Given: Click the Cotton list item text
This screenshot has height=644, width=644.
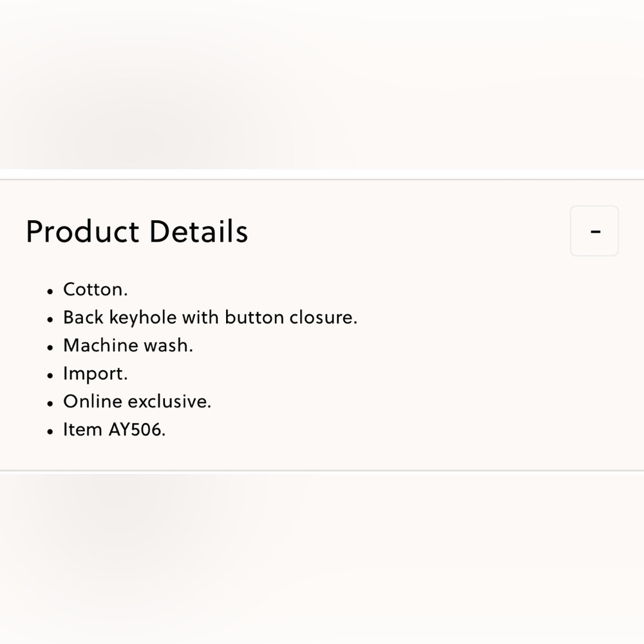Looking at the screenshot, I should (95, 290).
